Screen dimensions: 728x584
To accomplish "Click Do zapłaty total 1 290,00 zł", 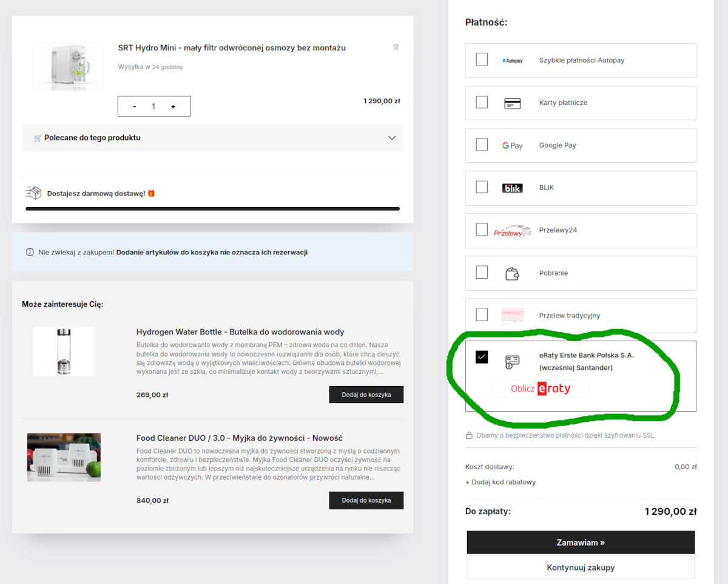I will pos(670,512).
